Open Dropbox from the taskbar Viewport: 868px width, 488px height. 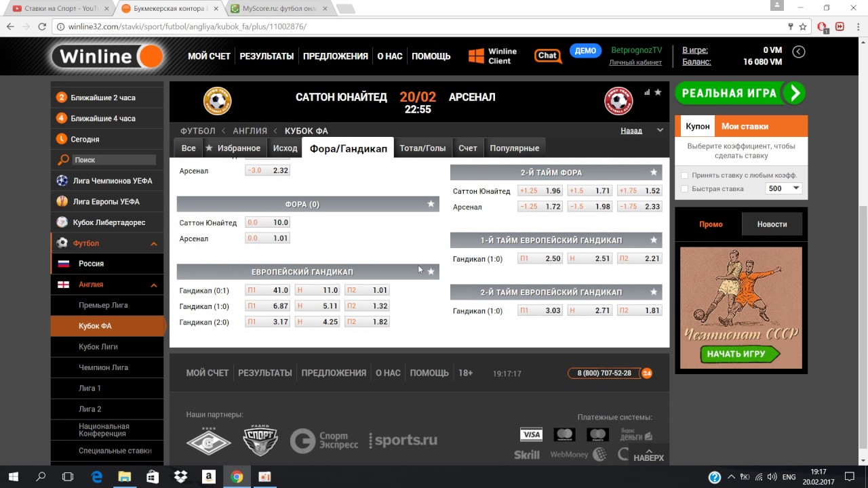[180, 476]
